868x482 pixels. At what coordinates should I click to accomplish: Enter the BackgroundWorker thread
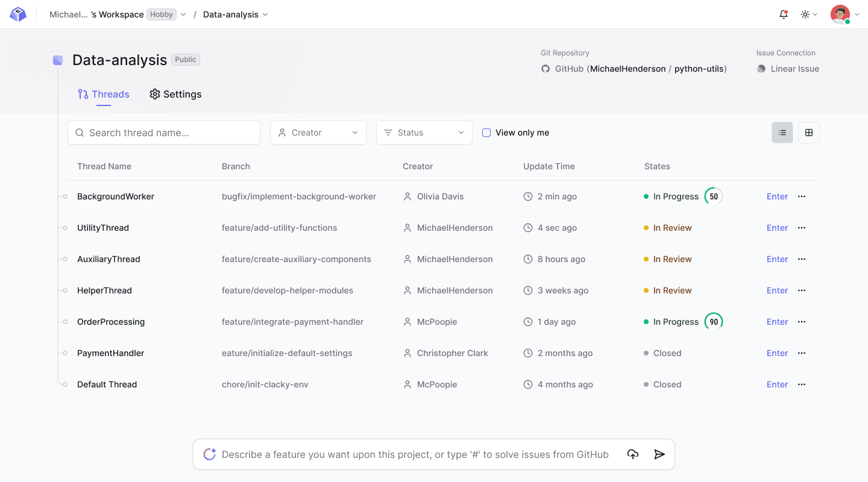click(x=777, y=196)
